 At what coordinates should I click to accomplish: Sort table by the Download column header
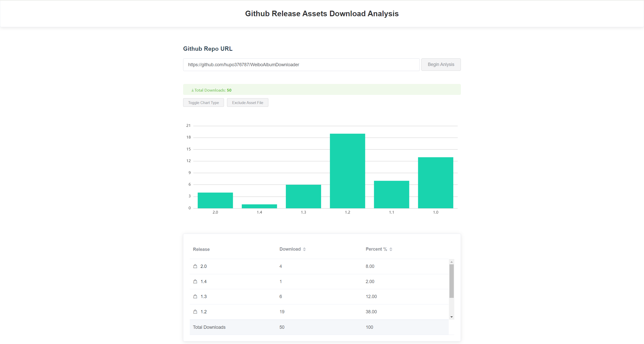click(x=292, y=249)
